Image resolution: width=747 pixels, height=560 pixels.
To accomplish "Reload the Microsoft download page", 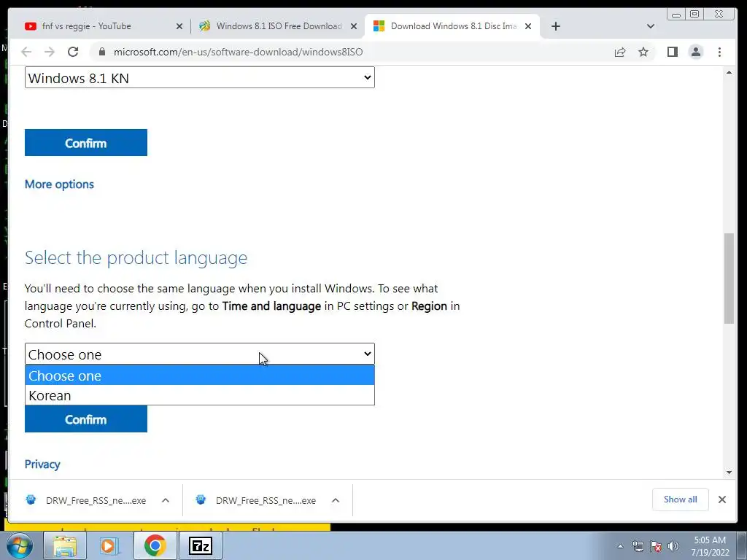I will [73, 52].
